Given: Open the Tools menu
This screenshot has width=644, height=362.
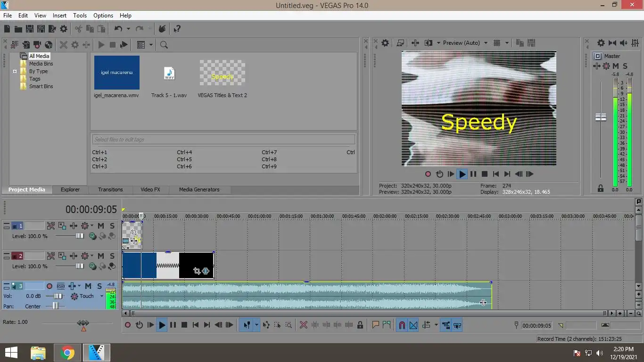Looking at the screenshot, I should (80, 16).
